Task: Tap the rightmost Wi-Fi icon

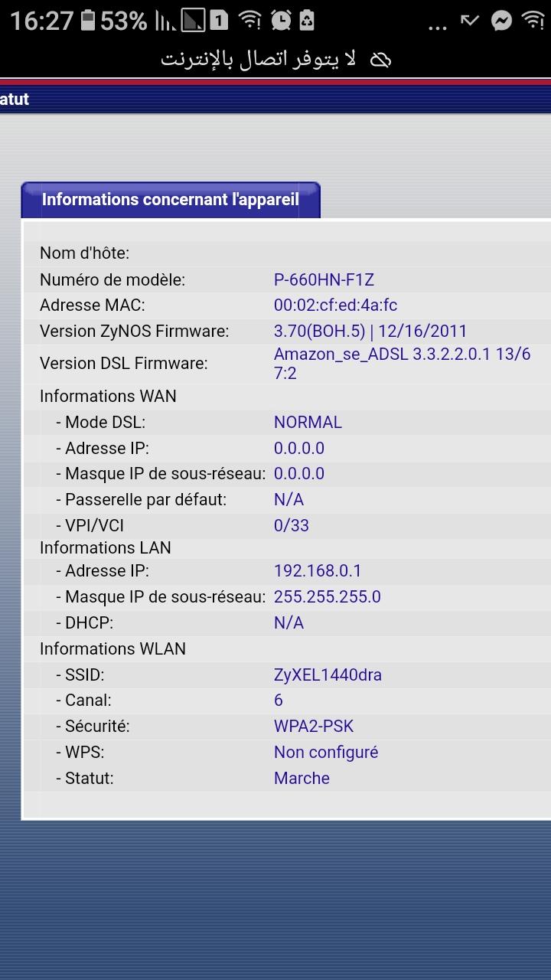Action: 533,21
